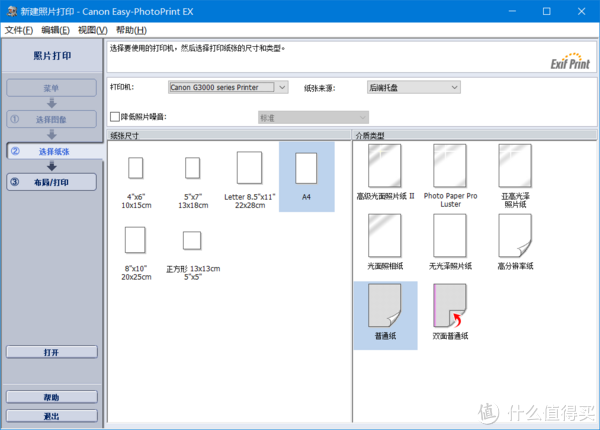Minimize the Easy-PhotoPrint EX window
The image size is (600, 430).
click(512, 11)
